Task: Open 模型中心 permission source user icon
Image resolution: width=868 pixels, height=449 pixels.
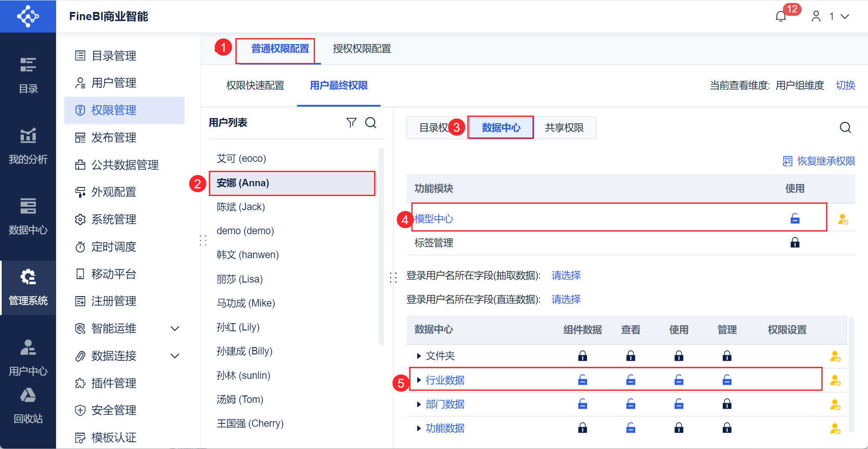Action: click(x=843, y=220)
